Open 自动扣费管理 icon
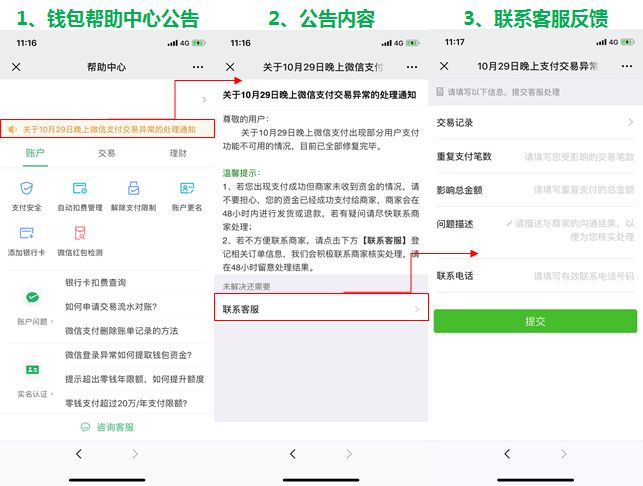The image size is (643, 486). 80,189
